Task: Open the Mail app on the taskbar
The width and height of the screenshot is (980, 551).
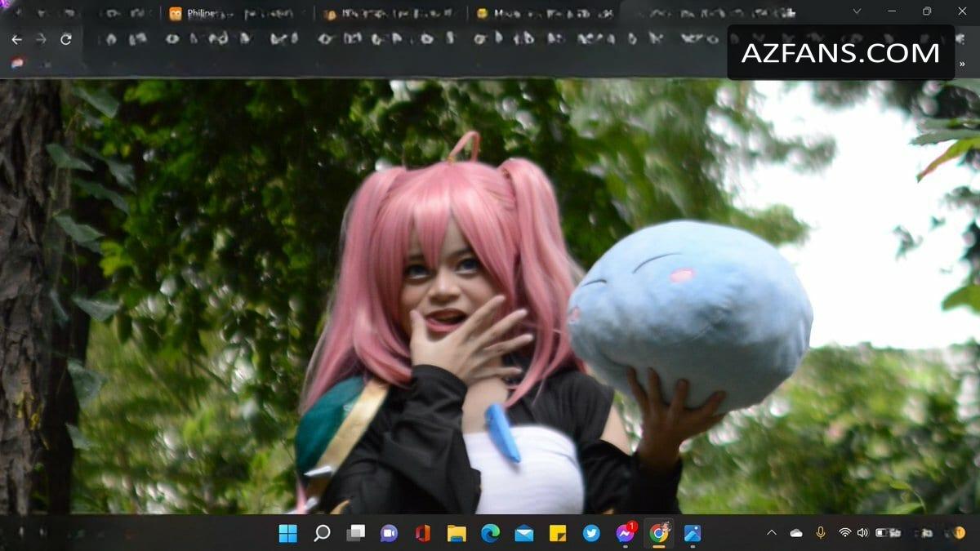Action: [x=523, y=533]
